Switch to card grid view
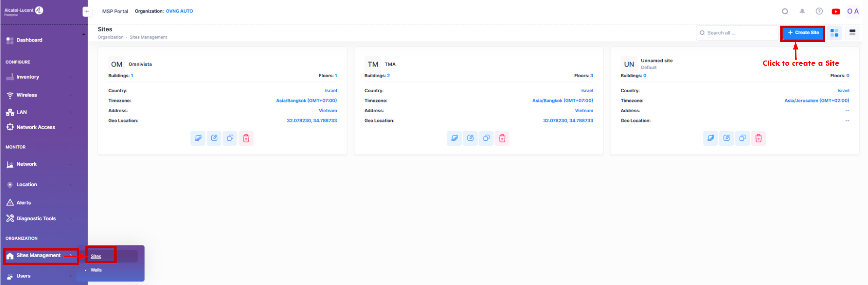868x285 pixels. pos(834,33)
